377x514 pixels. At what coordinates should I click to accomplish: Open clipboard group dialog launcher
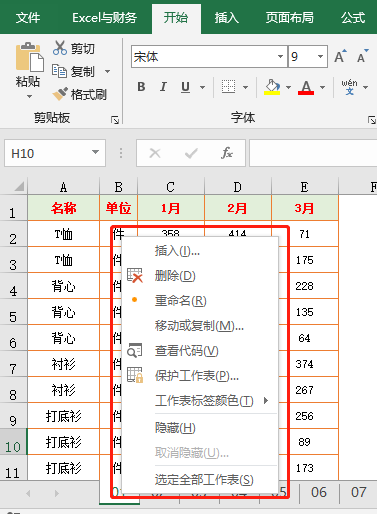click(x=115, y=120)
